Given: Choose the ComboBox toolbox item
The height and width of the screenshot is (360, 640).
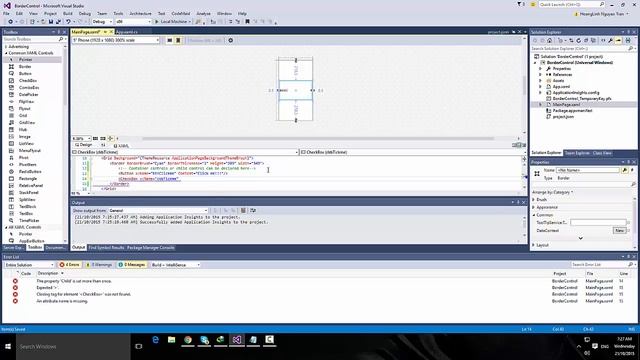Looking at the screenshot, I should pos(29,87).
